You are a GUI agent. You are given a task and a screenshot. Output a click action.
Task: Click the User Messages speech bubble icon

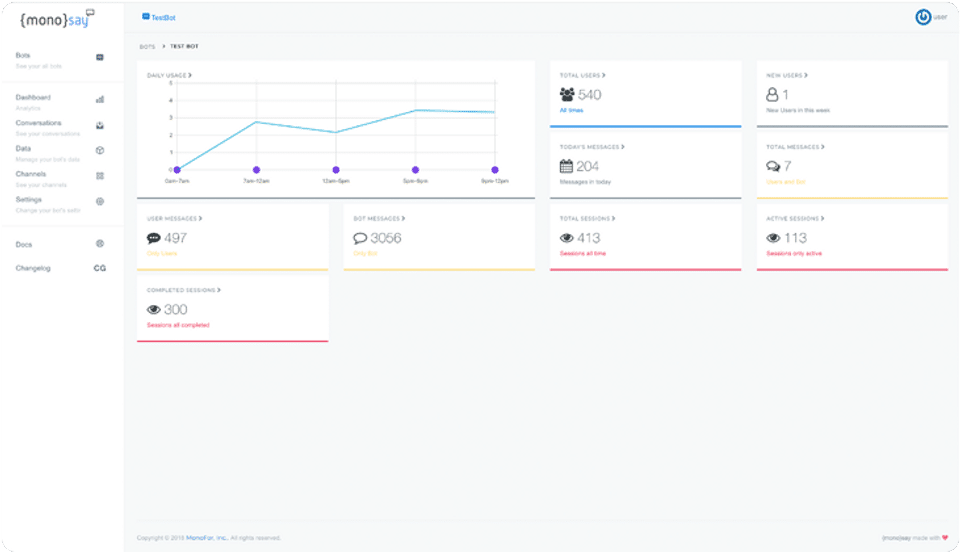coord(154,238)
